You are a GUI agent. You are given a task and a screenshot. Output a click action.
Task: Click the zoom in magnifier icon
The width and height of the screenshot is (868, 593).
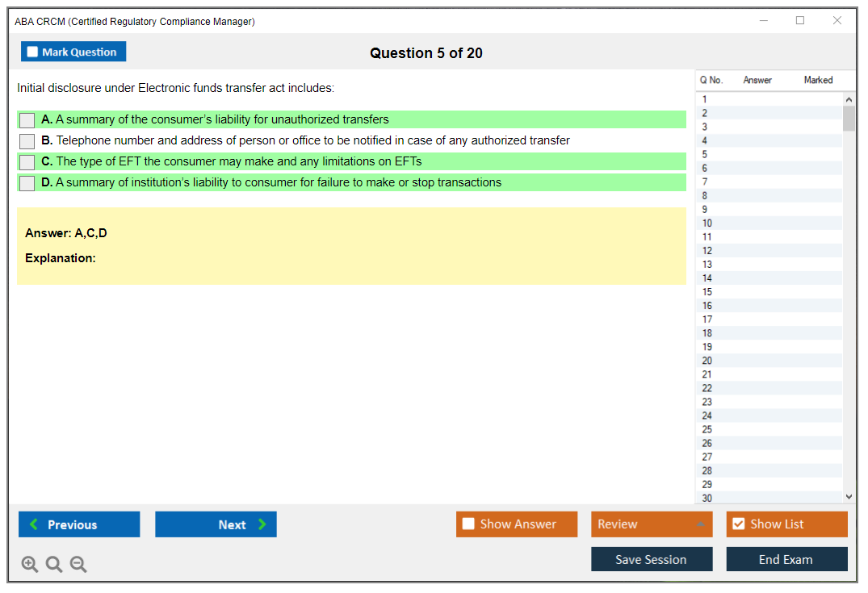click(30, 565)
